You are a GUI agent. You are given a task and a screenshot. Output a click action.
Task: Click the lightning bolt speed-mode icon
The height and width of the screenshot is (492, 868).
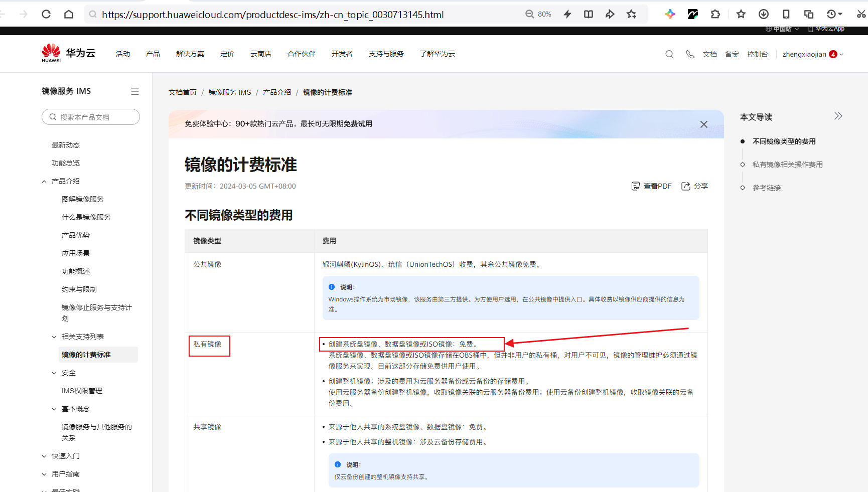(567, 14)
